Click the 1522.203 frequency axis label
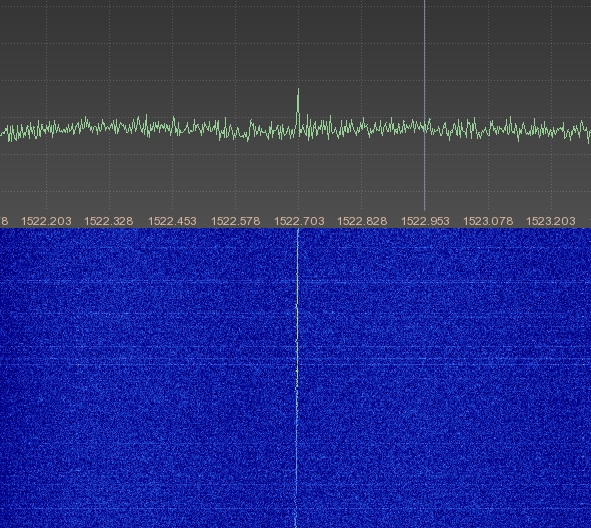 46,221
